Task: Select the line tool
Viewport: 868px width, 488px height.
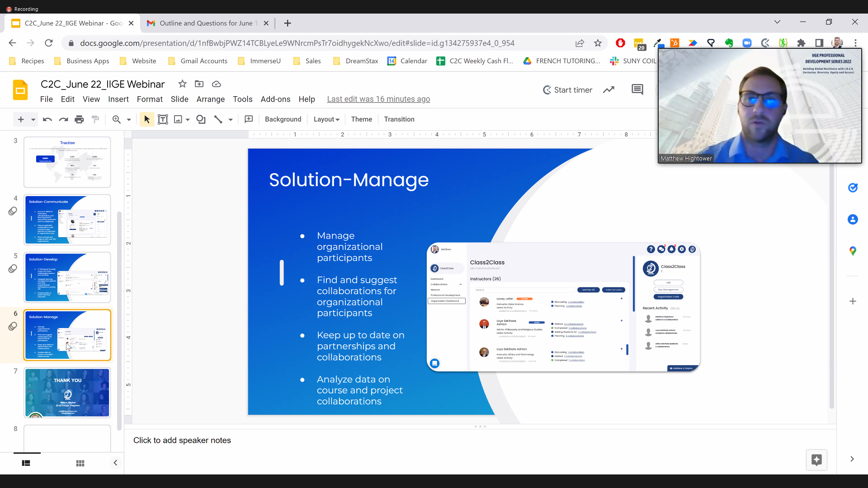Action: pos(218,119)
